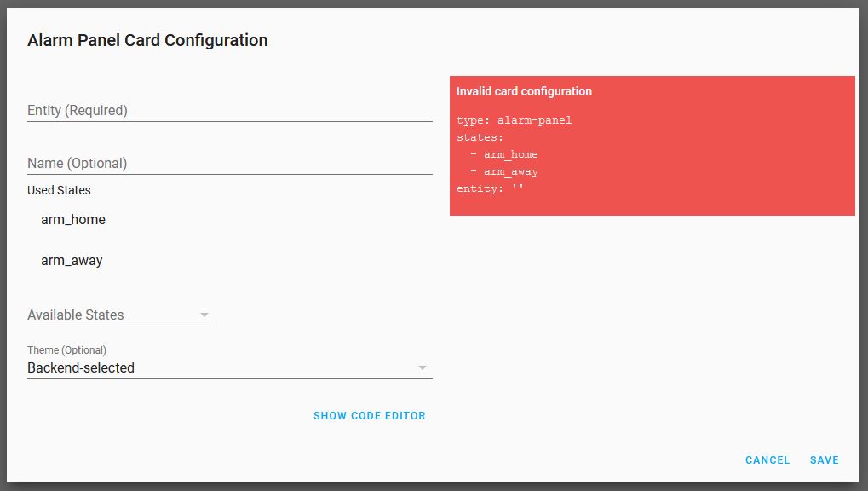Focus the Name (Optional) text field
This screenshot has width=868, height=491.
pos(230,163)
